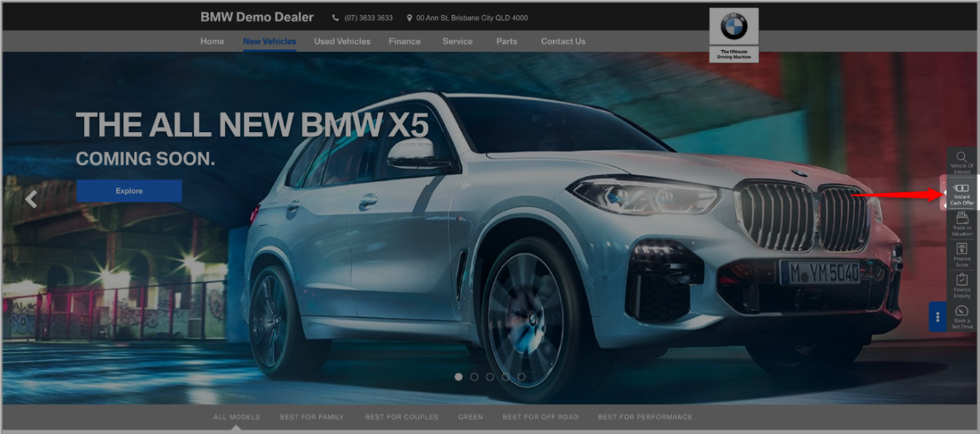Click the BMW Demo Dealer site title
980x434 pixels.
pos(257,17)
